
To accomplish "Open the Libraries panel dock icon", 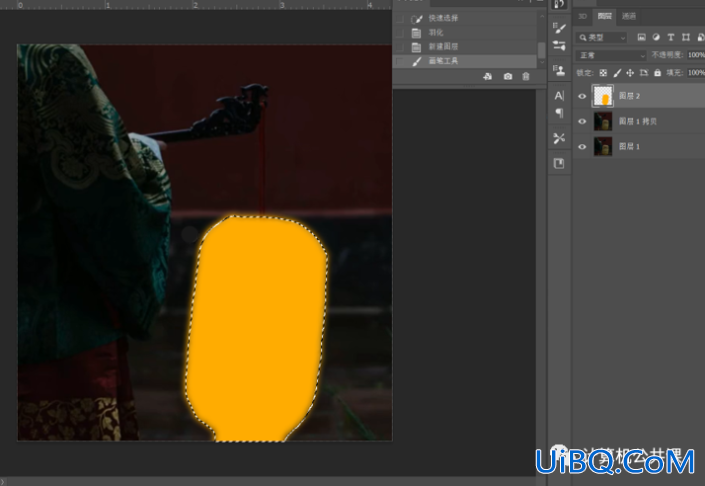I will coord(559,164).
